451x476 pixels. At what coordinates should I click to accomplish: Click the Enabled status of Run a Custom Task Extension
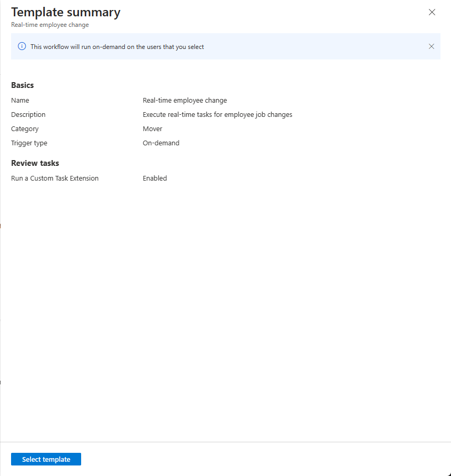point(155,178)
